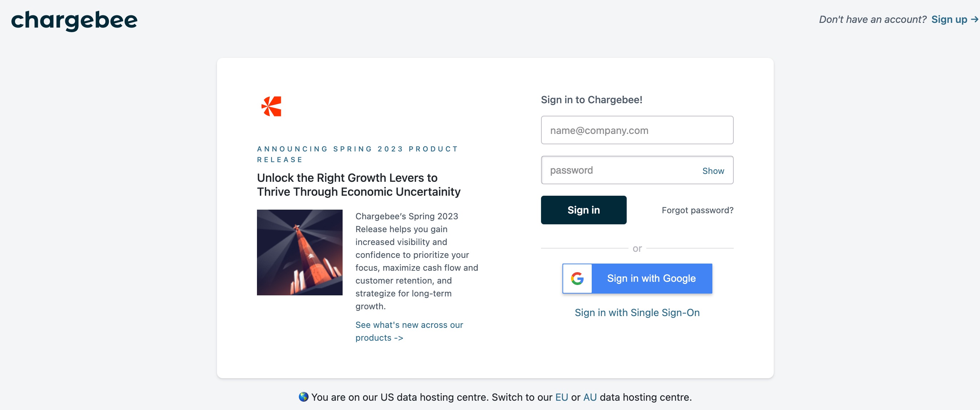Follow the Sign up link

tap(949, 19)
